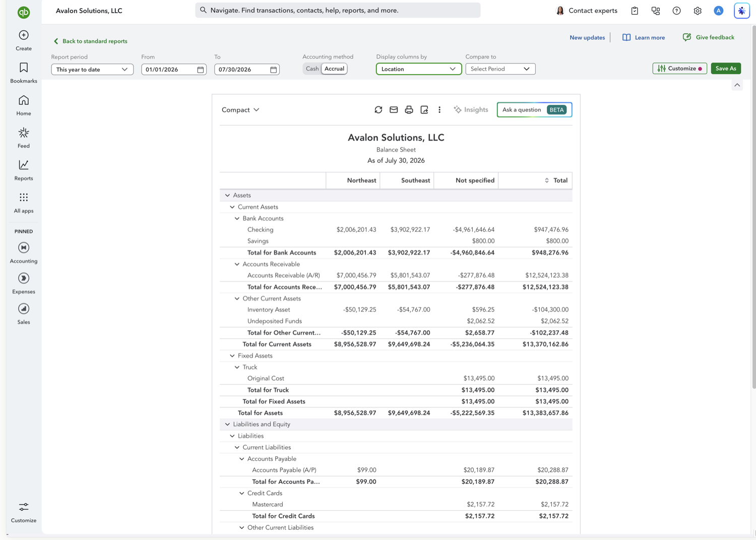Click the QuickBooks logo icon
The image size is (756, 540).
(24, 12)
